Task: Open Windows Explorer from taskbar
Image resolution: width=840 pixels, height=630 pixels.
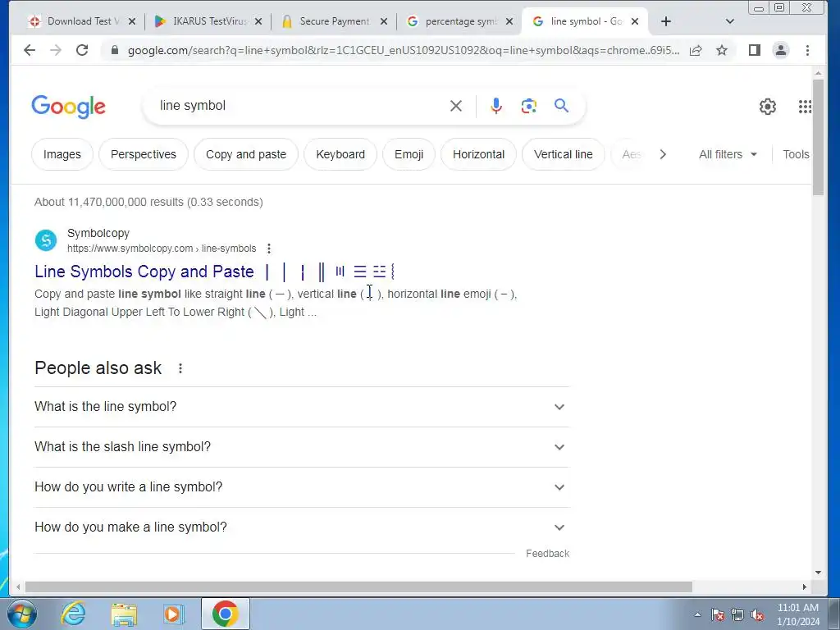Action: (124, 614)
